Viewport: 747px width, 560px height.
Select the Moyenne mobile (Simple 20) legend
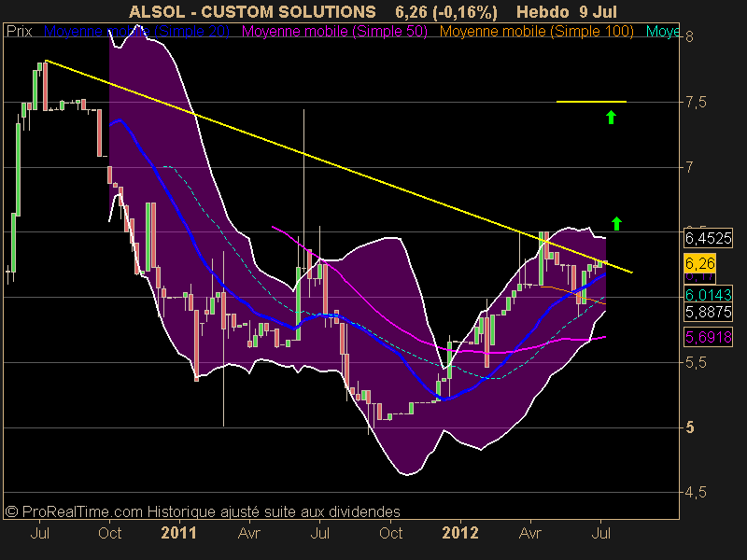[x=136, y=32]
